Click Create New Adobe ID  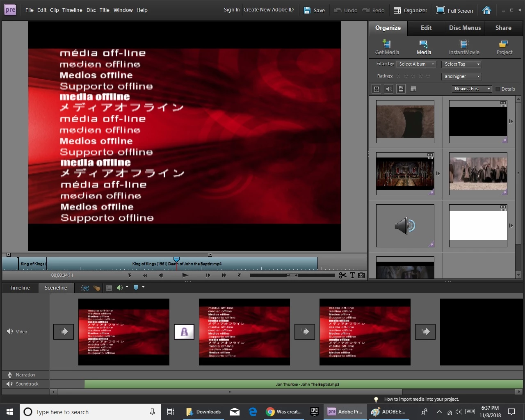coord(269,10)
